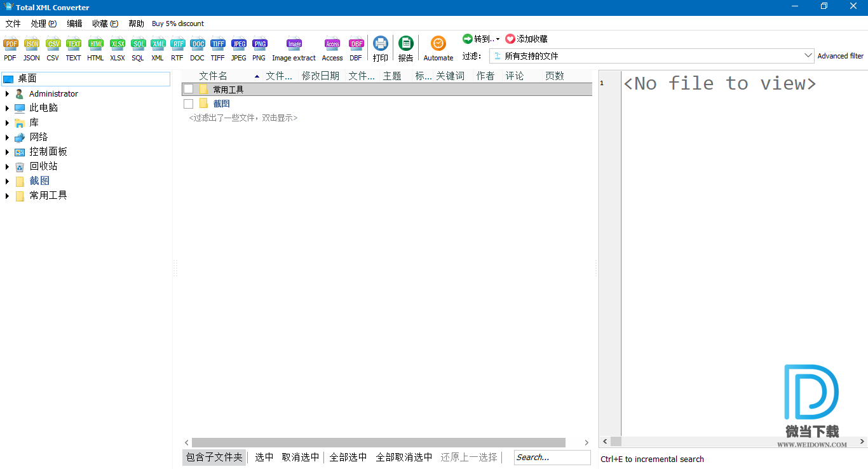Focus the Search... input field

[x=552, y=457]
